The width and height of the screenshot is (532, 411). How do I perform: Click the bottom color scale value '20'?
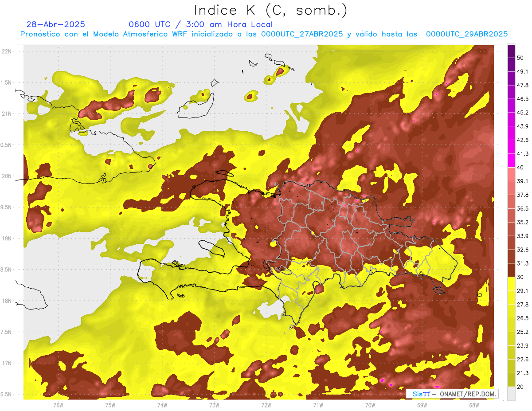[521, 387]
